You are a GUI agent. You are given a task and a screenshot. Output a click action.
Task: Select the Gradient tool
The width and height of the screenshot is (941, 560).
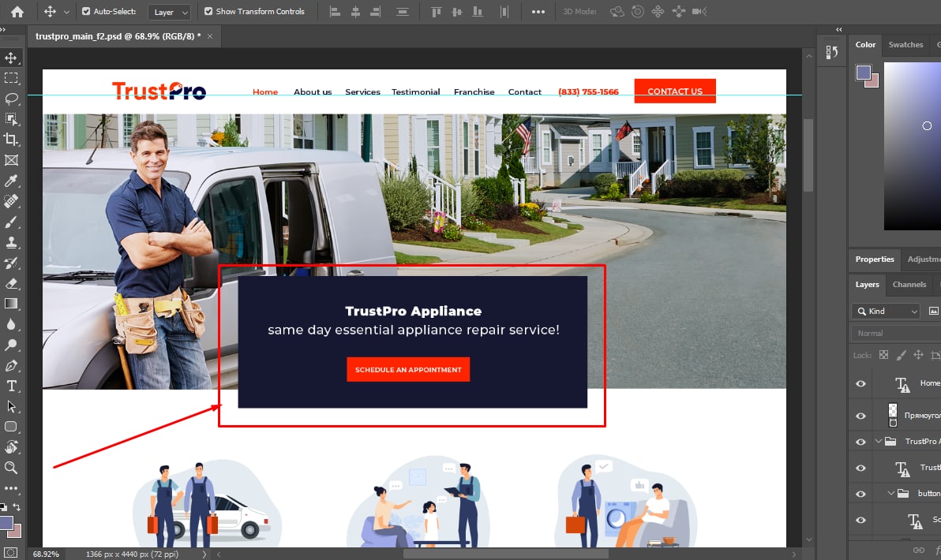click(x=11, y=304)
